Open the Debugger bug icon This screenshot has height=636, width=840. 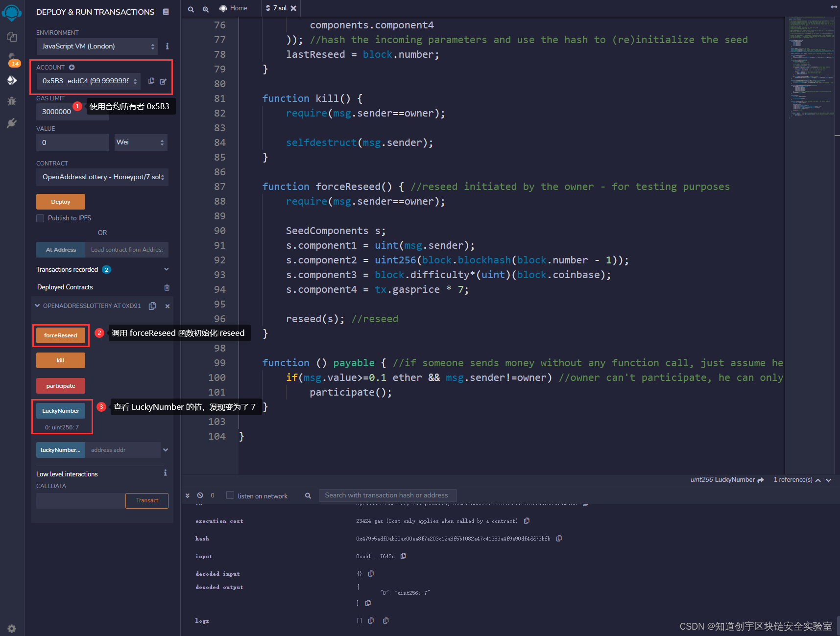(x=12, y=101)
